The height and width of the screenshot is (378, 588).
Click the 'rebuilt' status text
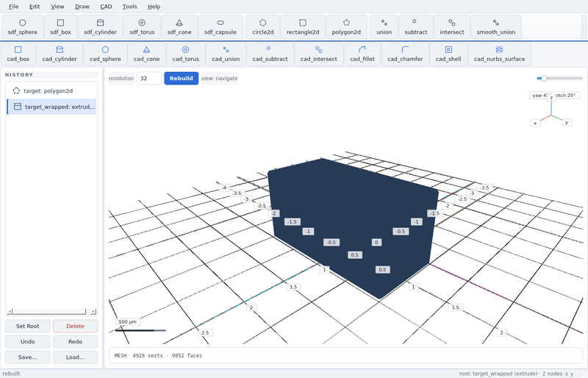(11, 374)
